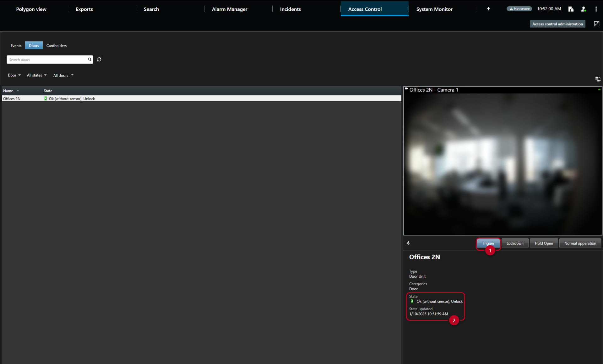Click the speaker audio icon below camera
This screenshot has height=364, width=603.
[408, 243]
